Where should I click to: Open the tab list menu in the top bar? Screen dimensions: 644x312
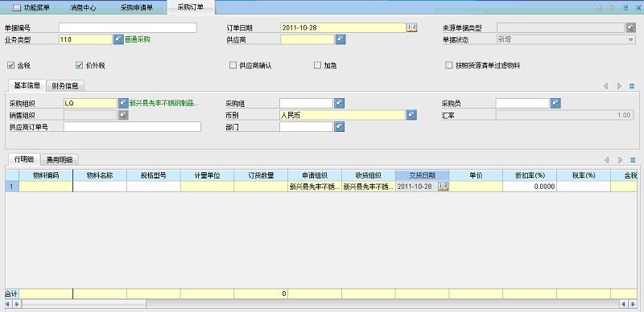coord(625,7)
